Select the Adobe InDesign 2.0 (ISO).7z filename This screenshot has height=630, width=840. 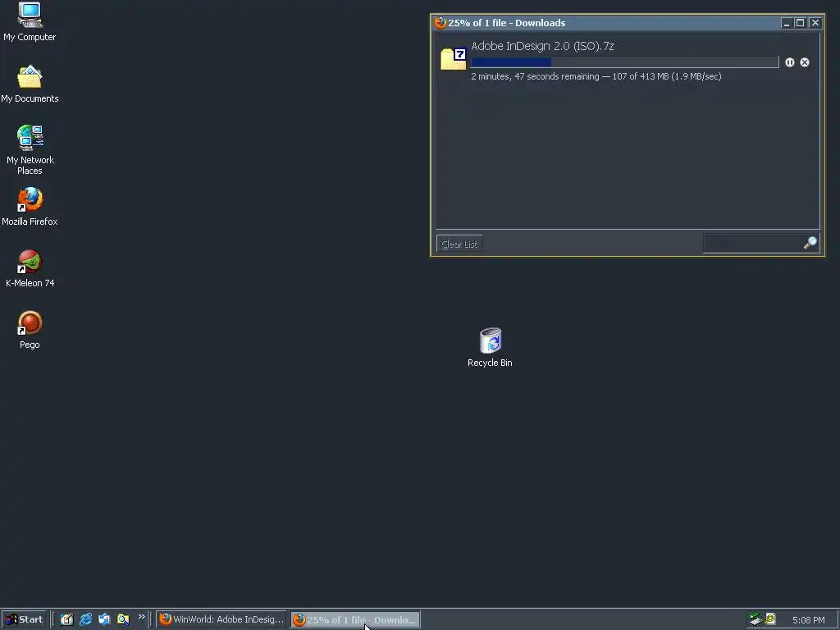pos(542,46)
